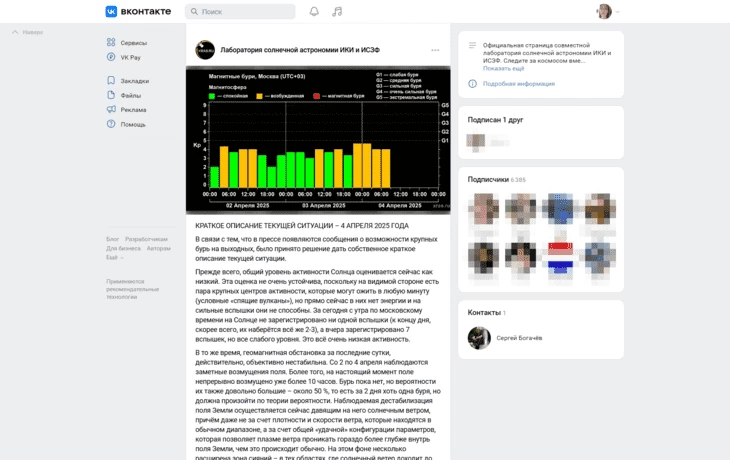
Task: Click the VK Pay ruble icon
Action: (111, 57)
